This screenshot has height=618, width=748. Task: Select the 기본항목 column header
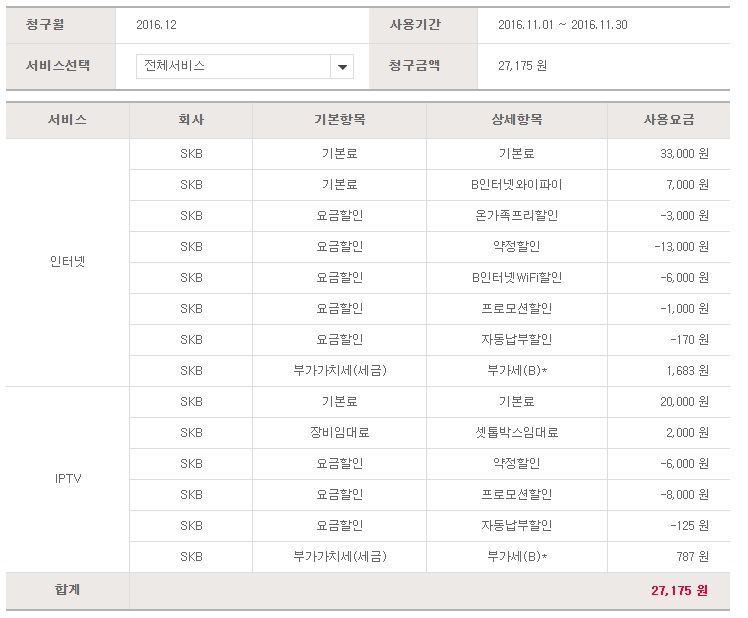(339, 120)
